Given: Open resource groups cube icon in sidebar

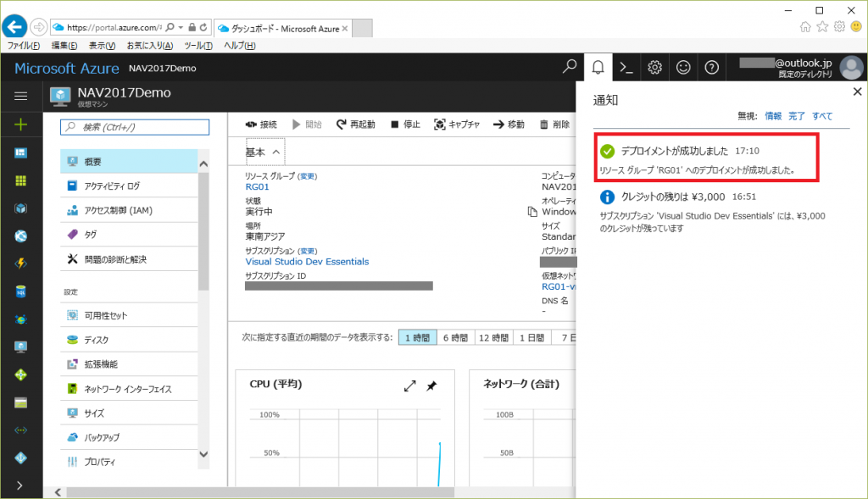Looking at the screenshot, I should pyautogui.click(x=20, y=208).
